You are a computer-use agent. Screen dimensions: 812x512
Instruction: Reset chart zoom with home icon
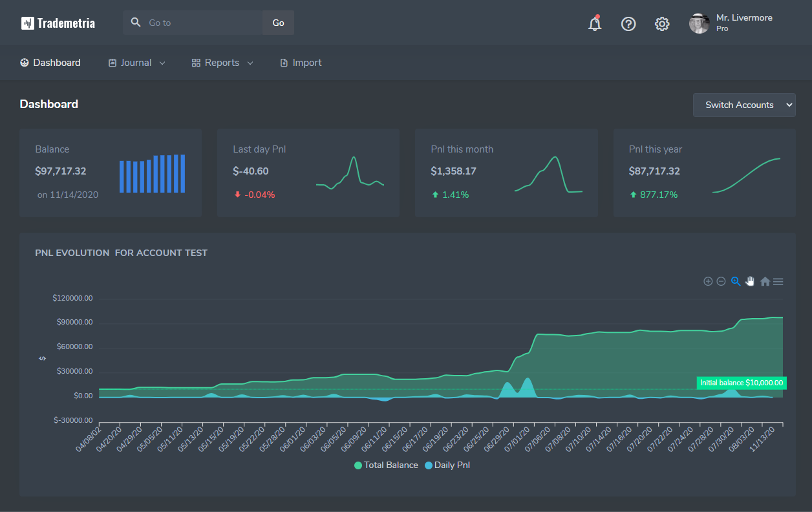point(765,281)
